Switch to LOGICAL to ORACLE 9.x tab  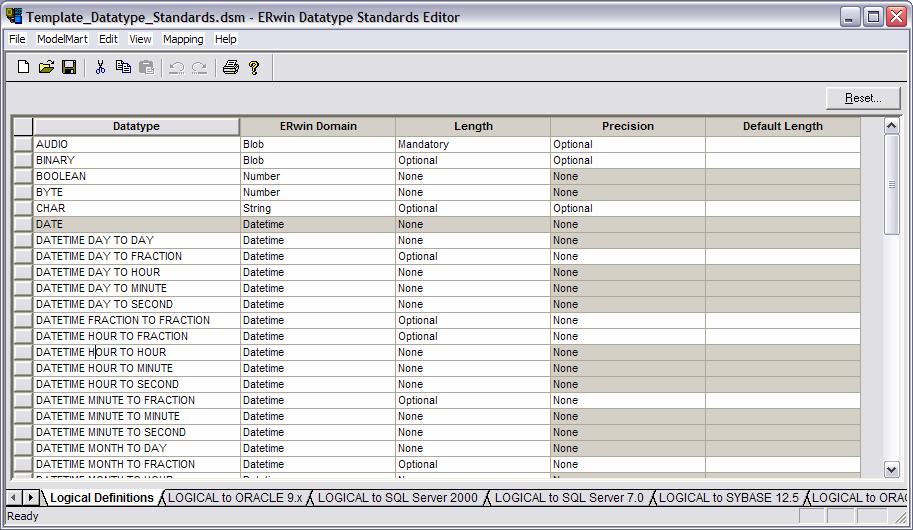point(235,497)
